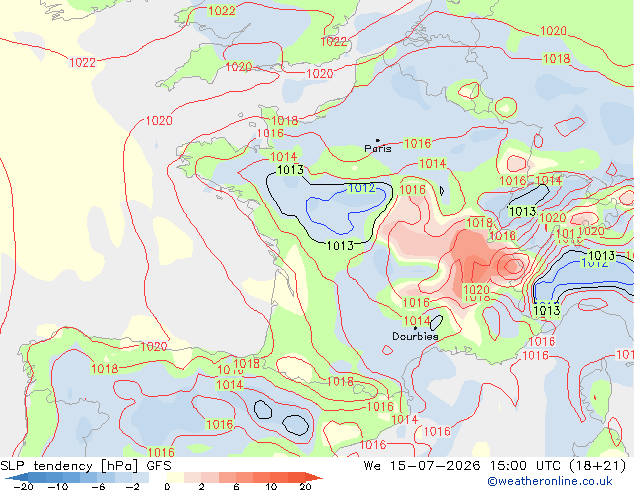Click the -2 legend value
The width and height of the screenshot is (634, 490).
[x=133, y=486]
